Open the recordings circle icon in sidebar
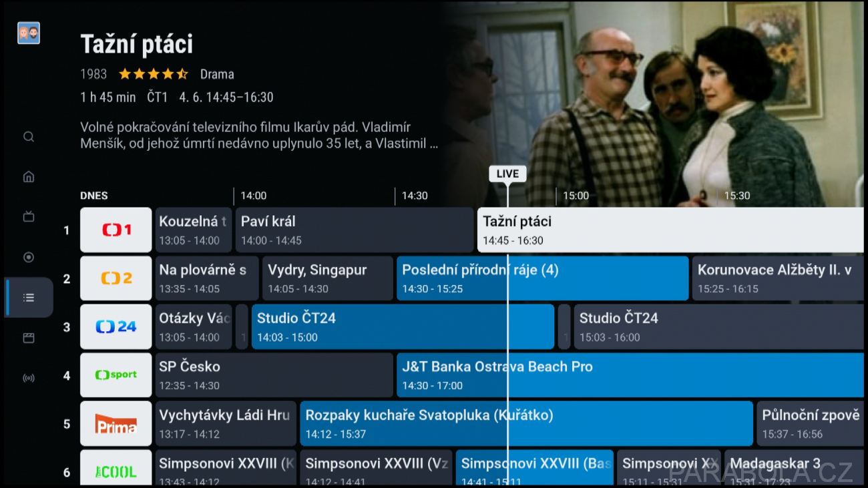Image resolution: width=868 pixels, height=488 pixels. coord(29,257)
